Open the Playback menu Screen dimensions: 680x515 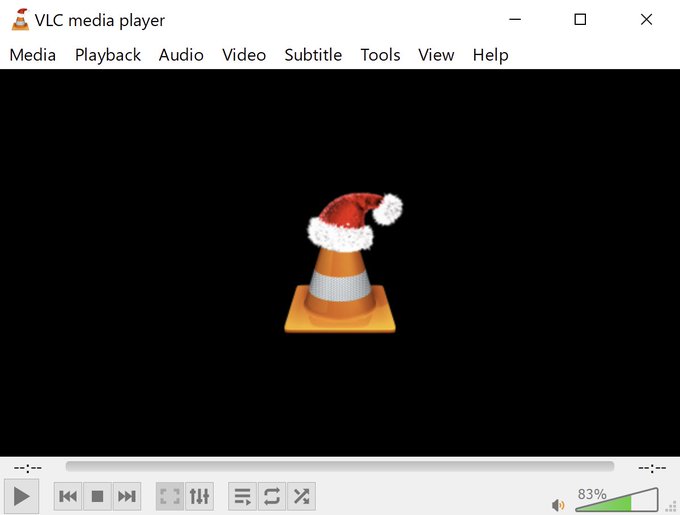point(108,55)
